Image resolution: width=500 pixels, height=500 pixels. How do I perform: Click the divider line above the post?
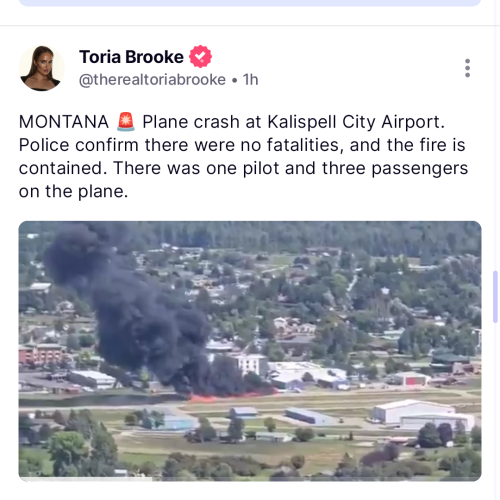[247, 25]
